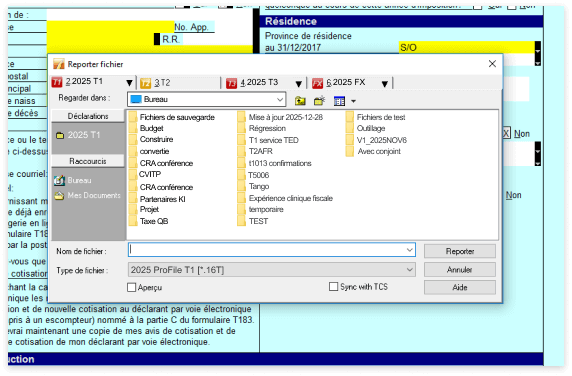
Task: Switch to the 2025 T3 tab
Action: 265,83
